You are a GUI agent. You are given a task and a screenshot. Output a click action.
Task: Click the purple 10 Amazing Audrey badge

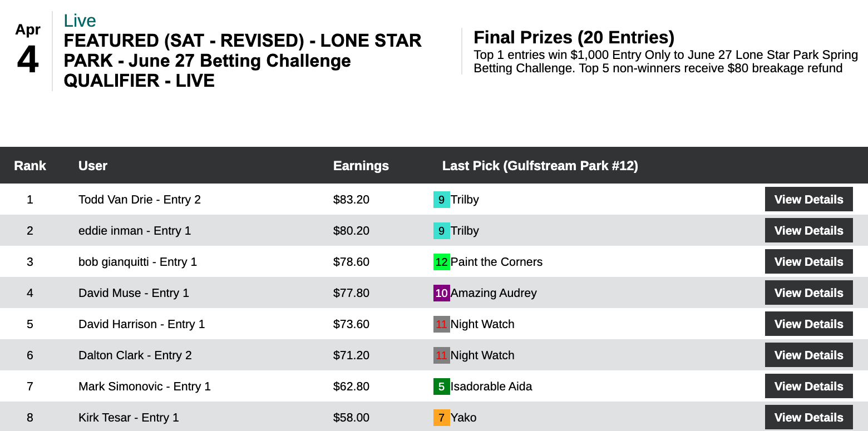[x=441, y=293]
